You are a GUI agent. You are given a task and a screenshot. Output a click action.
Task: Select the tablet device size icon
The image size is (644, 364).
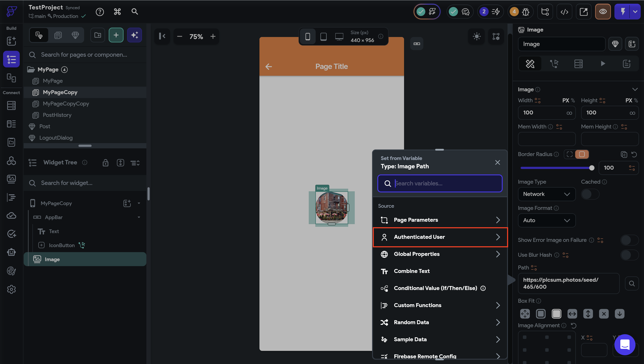pyautogui.click(x=323, y=37)
